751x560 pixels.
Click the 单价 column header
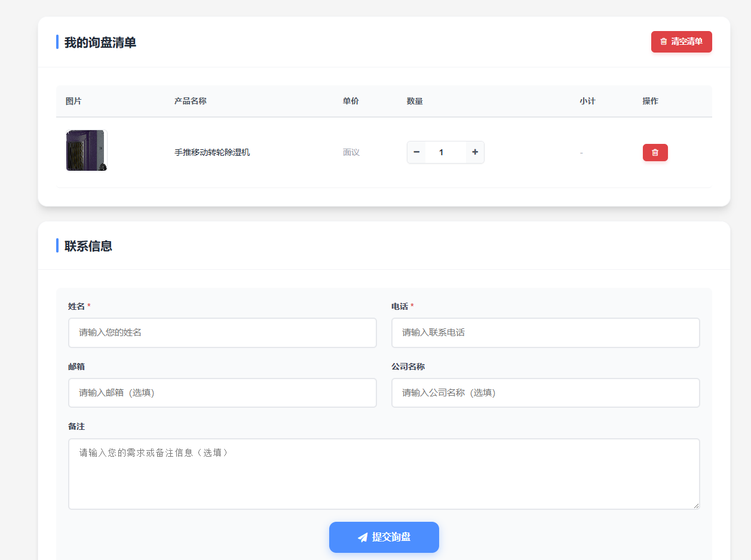coord(351,101)
